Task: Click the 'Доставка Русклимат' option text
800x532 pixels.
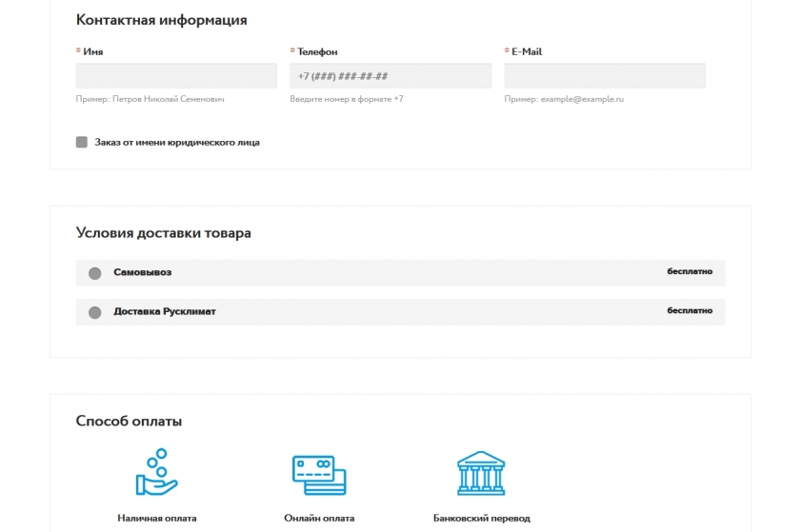Action: pos(165,311)
